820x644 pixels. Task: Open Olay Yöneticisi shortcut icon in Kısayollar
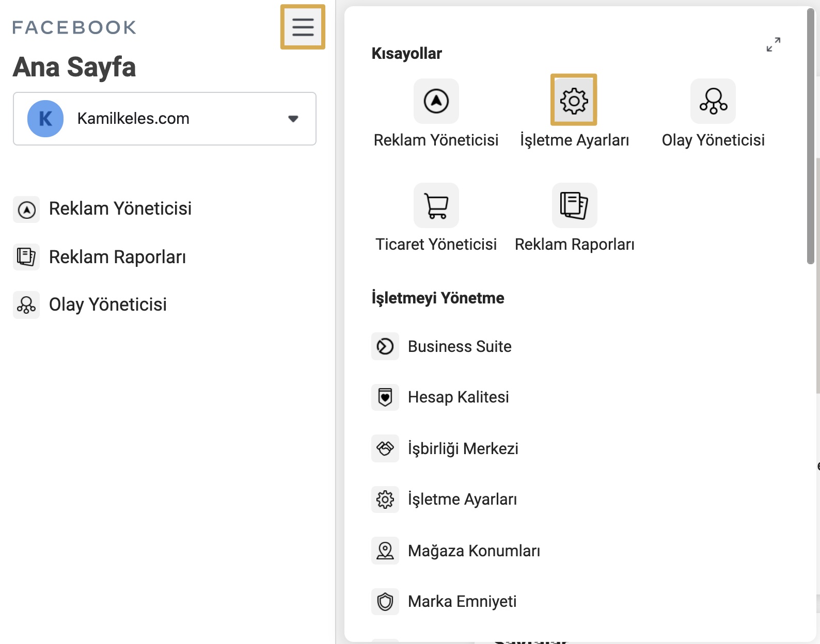click(x=713, y=101)
